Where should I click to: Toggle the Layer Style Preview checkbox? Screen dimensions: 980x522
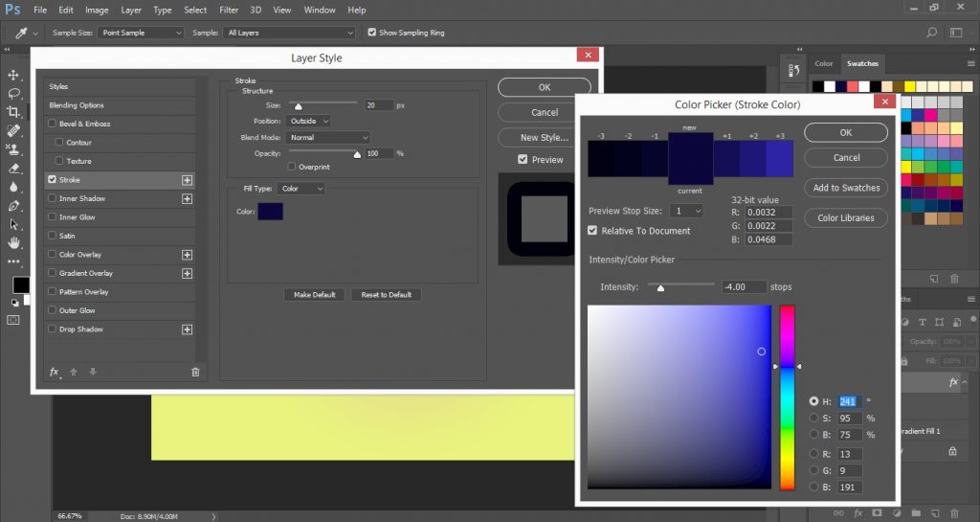(523, 159)
